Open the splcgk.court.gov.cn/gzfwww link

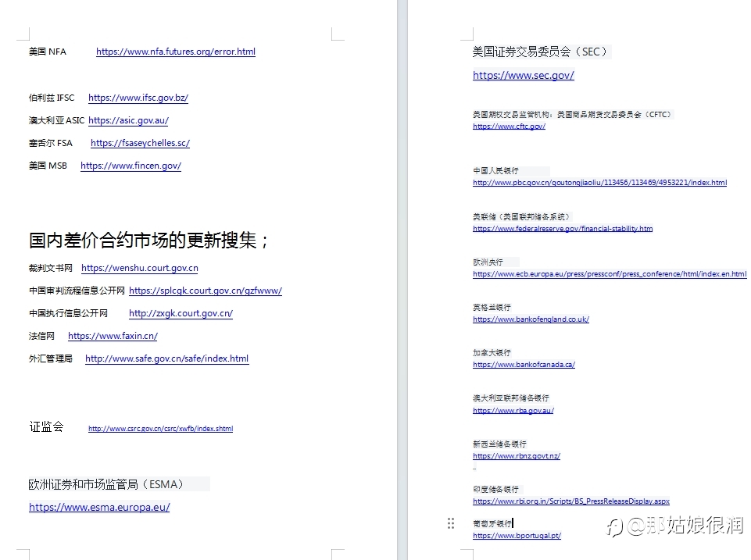206,291
